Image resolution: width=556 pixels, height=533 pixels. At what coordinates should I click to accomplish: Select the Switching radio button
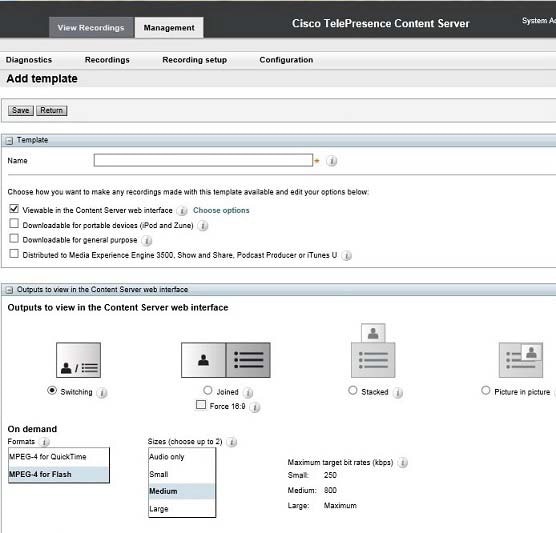tap(52, 390)
